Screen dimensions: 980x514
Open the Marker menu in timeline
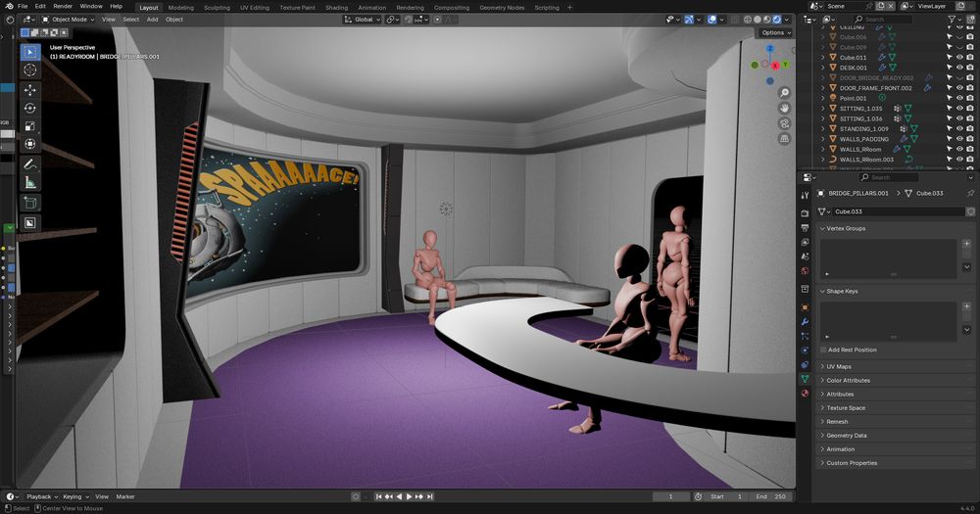(125, 496)
